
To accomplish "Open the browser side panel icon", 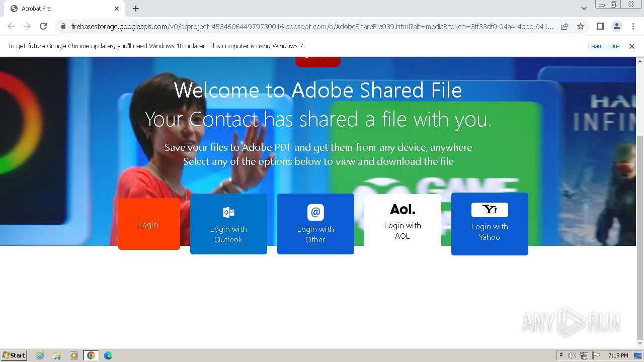I will coord(600,26).
